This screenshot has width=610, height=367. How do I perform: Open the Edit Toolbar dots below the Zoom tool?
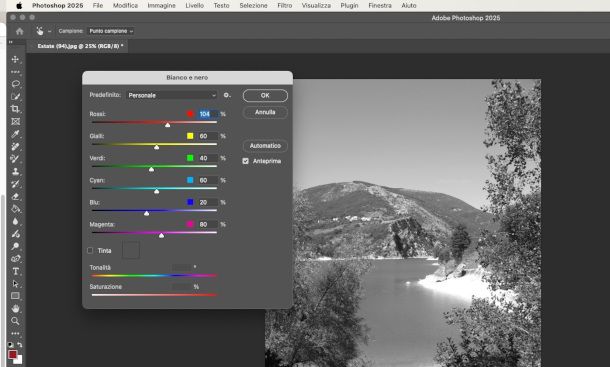tap(15, 334)
